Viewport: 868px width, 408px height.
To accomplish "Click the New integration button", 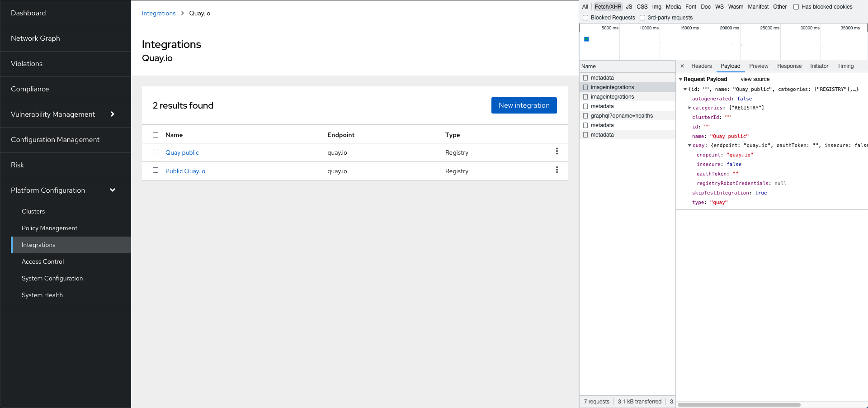I will 524,105.
